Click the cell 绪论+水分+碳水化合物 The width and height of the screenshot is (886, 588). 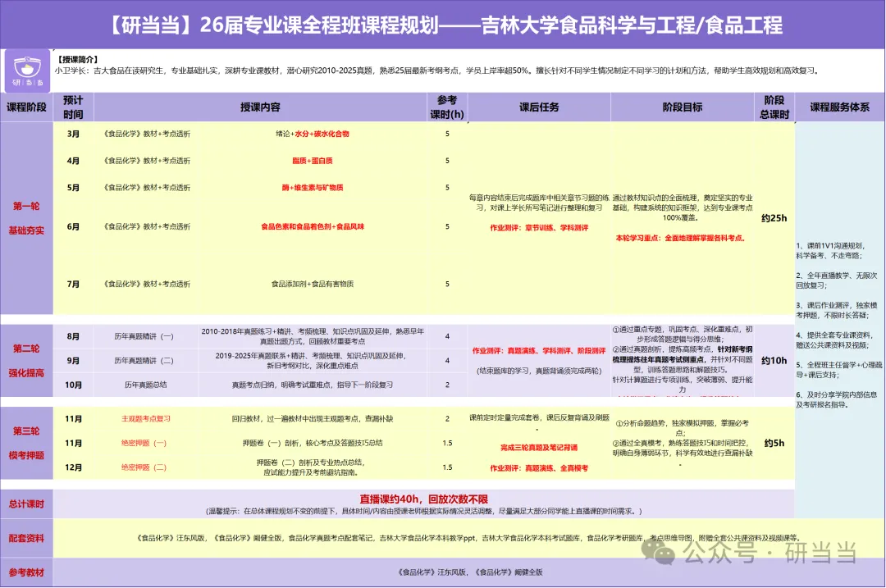point(313,134)
